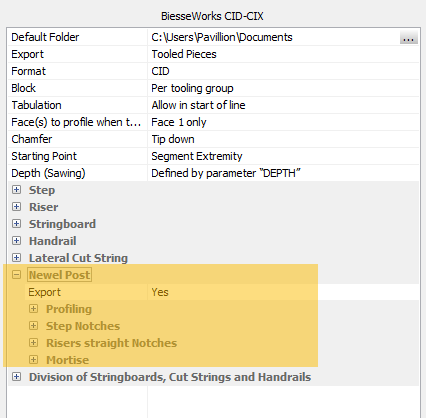Image resolution: width=426 pixels, height=418 pixels.
Task: Select the Starting Point Segment Extremity value
Action: (283, 156)
